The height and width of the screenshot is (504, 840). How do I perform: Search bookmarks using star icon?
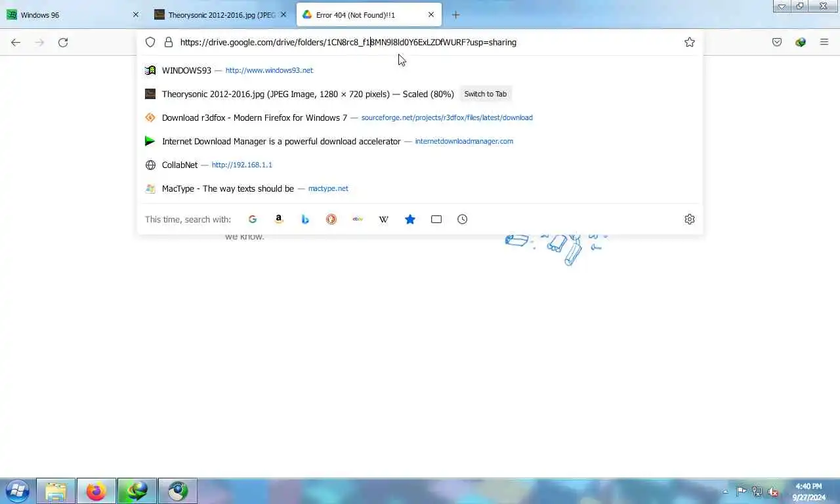pyautogui.click(x=410, y=219)
